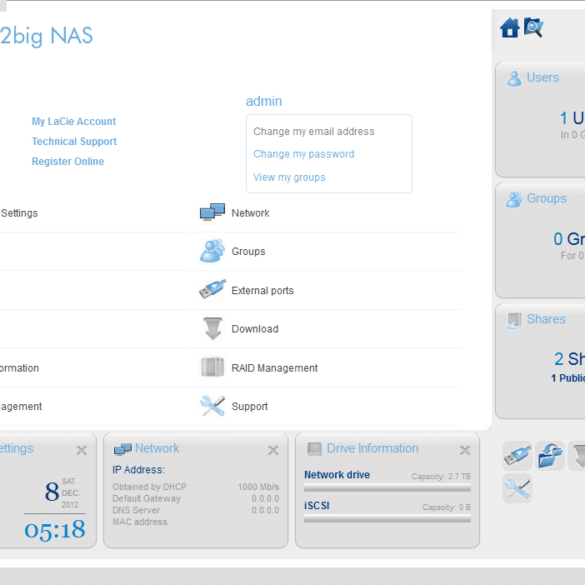Image resolution: width=585 pixels, height=585 pixels.
Task: Click the Shares widget drive icon
Action: click(x=514, y=320)
